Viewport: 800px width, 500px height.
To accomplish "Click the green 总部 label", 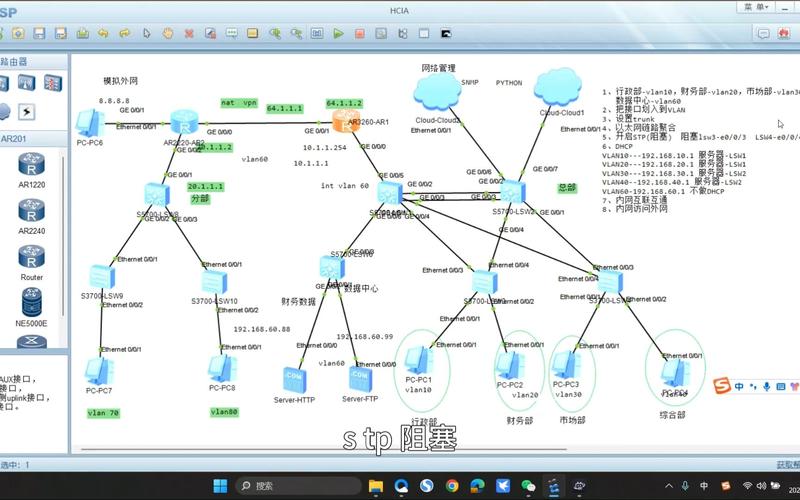I will click(567, 188).
